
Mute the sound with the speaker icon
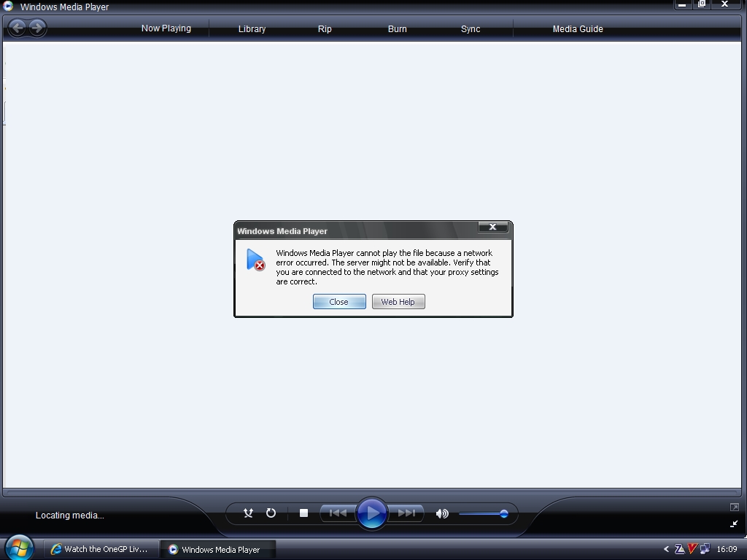[442, 513]
